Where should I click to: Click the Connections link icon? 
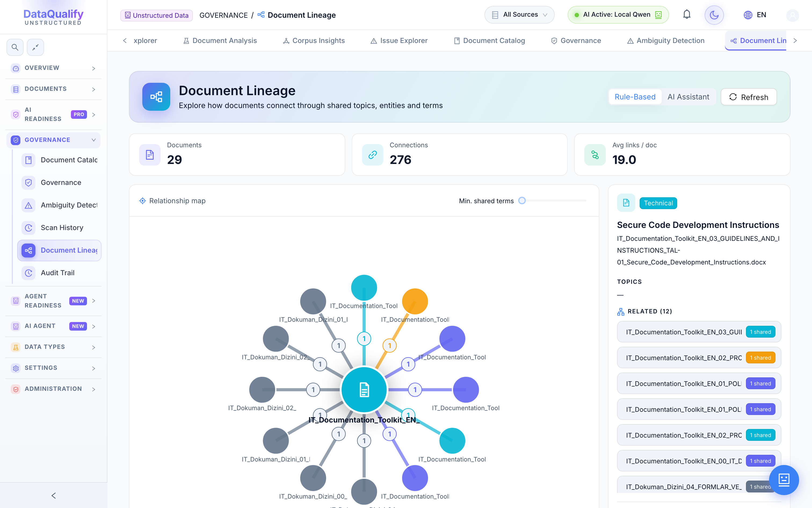(372, 155)
